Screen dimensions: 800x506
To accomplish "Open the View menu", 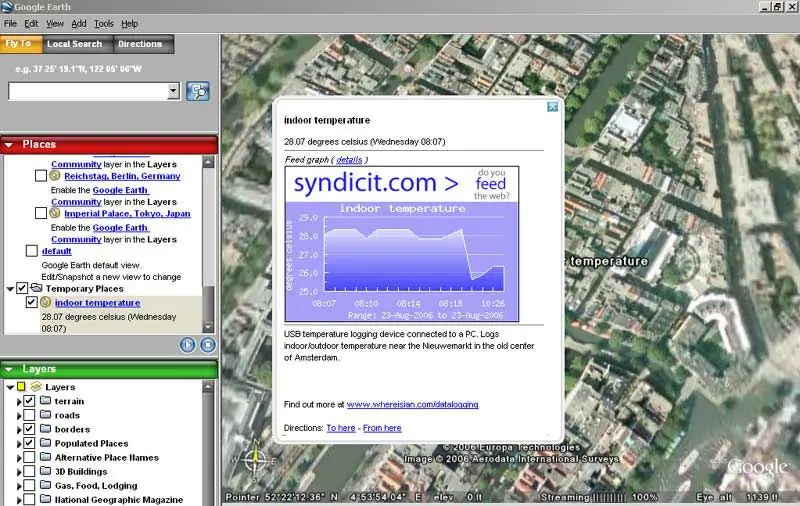I will click(x=55, y=23).
